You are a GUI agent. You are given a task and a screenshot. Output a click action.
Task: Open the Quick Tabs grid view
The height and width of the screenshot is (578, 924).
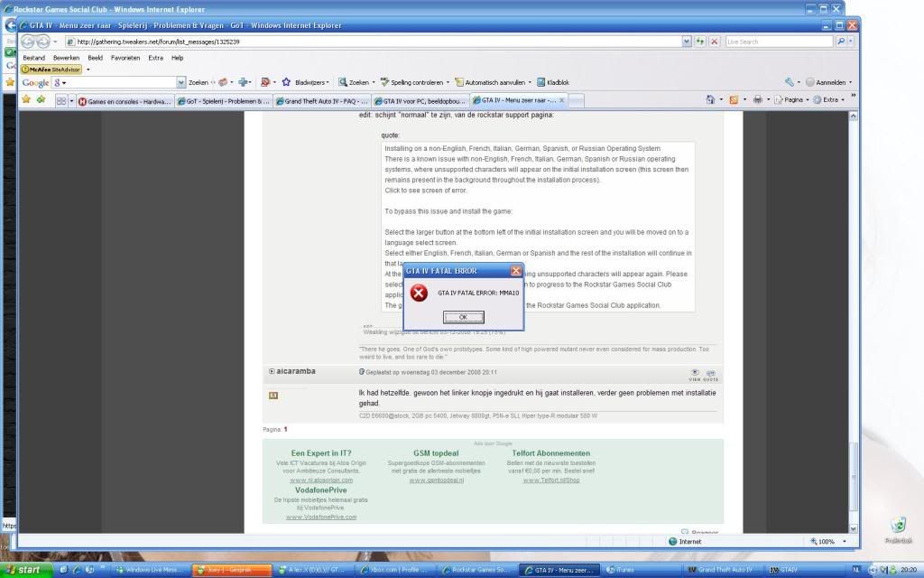pos(61,101)
